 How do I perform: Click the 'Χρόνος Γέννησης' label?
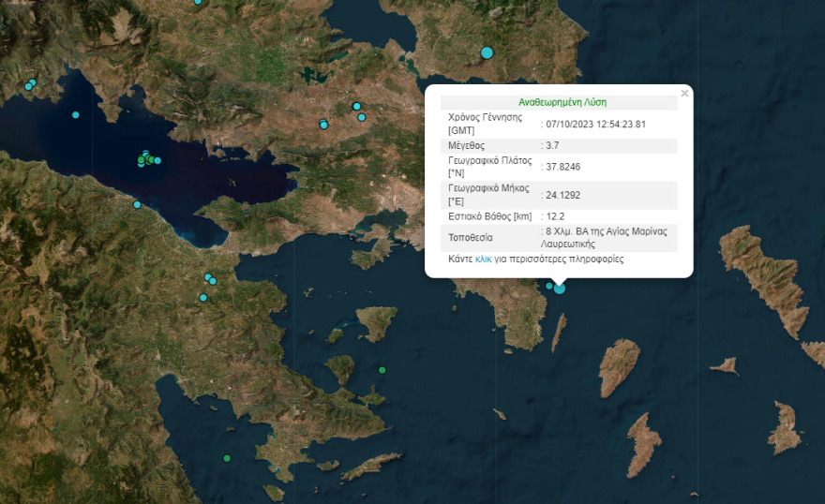click(x=485, y=117)
